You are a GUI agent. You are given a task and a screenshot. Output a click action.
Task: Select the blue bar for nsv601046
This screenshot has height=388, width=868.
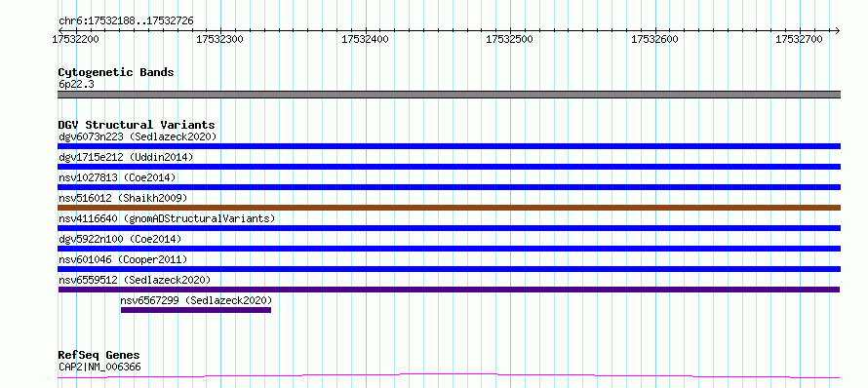(x=449, y=269)
